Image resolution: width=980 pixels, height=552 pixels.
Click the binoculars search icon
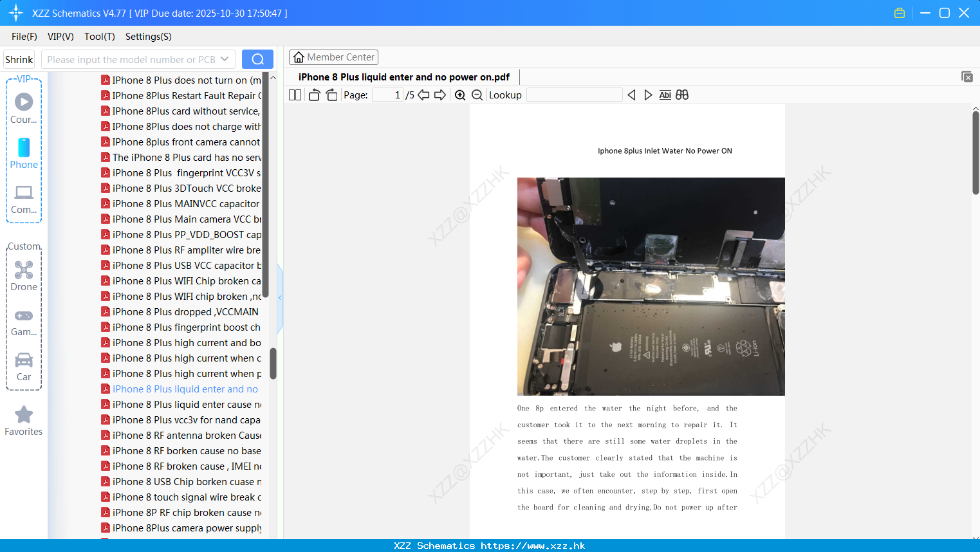(682, 95)
